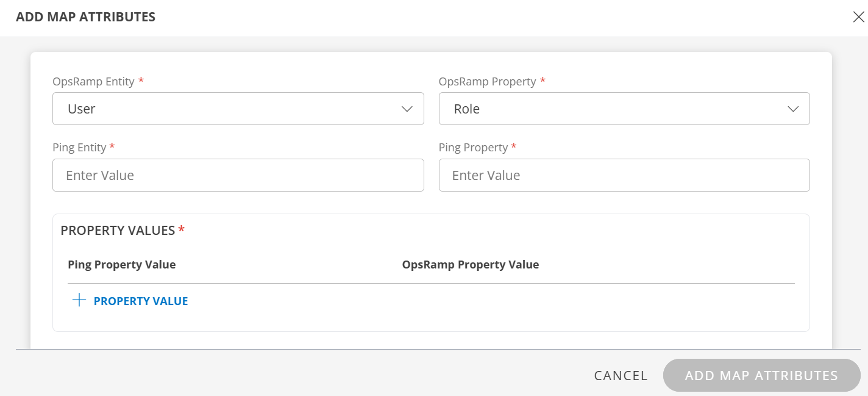
Task: Expand the OpsRamp Property dropdown showing Role
Action: click(624, 109)
